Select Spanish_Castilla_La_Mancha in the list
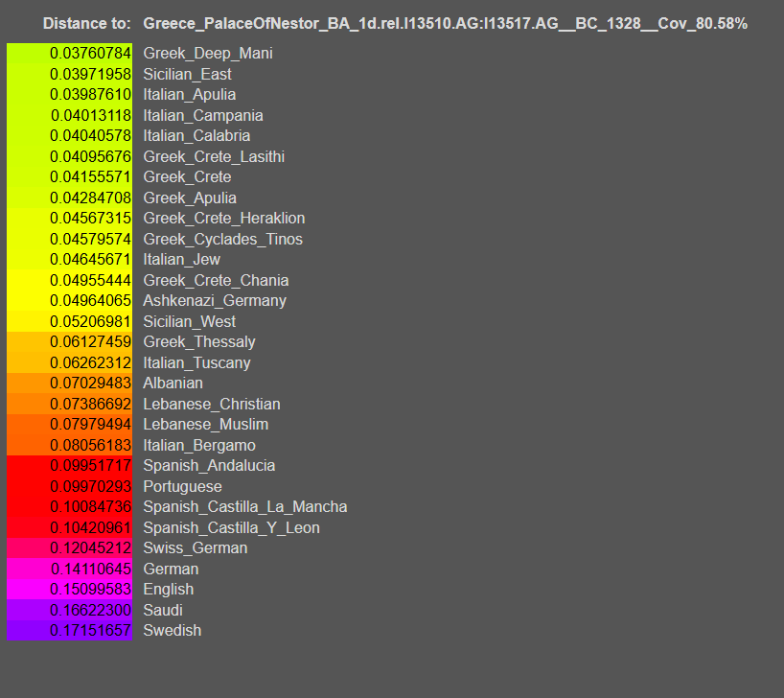The height and width of the screenshot is (698, 784). click(245, 507)
